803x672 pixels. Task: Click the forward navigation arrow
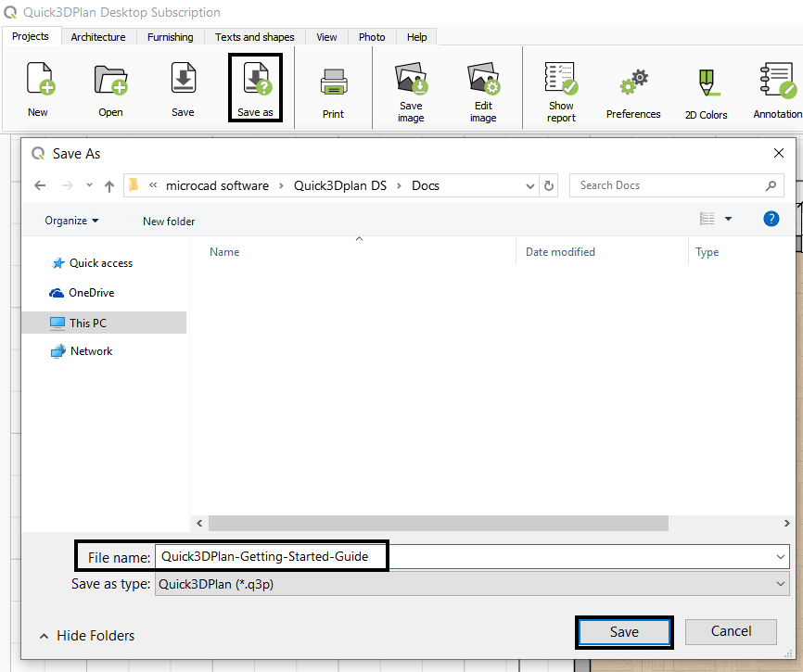[x=67, y=185]
